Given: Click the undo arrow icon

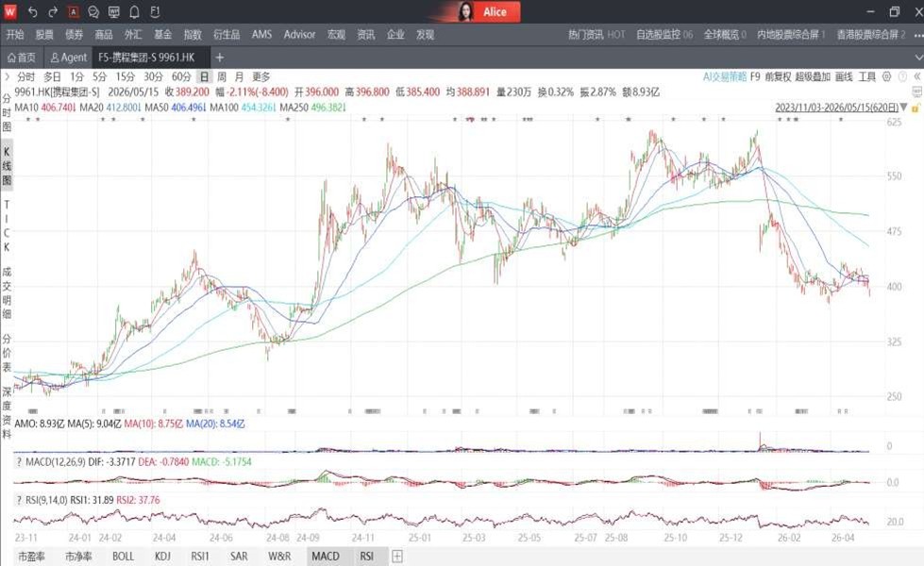Looking at the screenshot, I should click(x=32, y=11).
